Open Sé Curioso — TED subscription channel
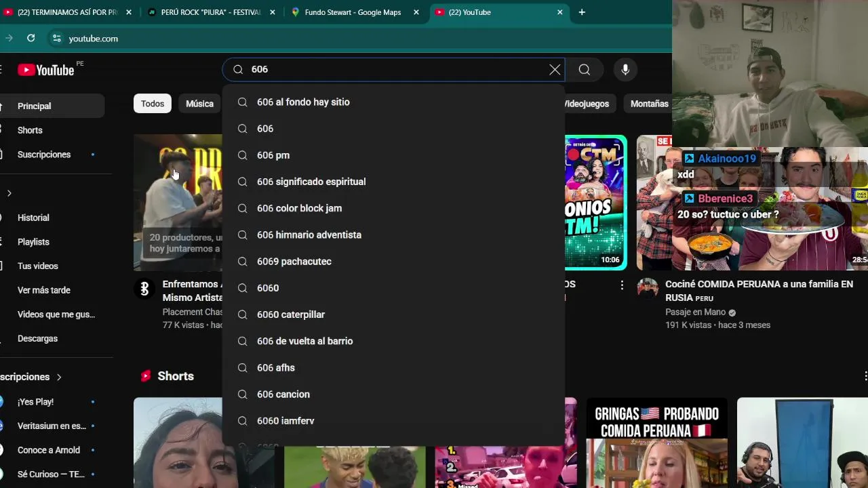The width and height of the screenshot is (868, 488). [52, 474]
